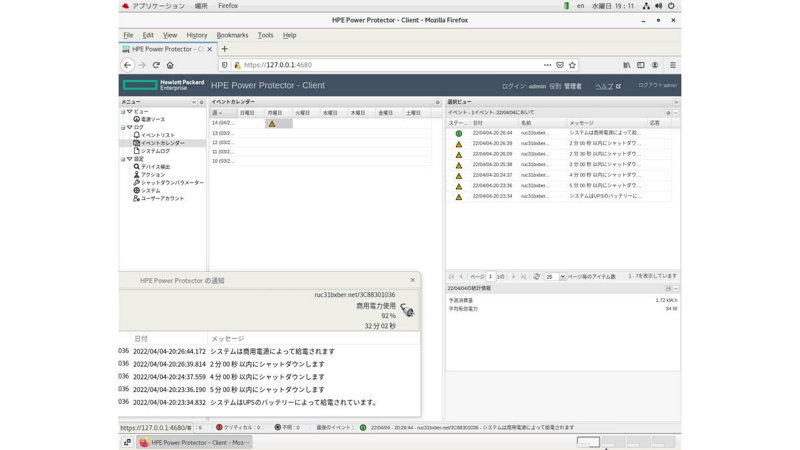
Task: Open デバイス検出 settings page
Action: click(x=155, y=167)
